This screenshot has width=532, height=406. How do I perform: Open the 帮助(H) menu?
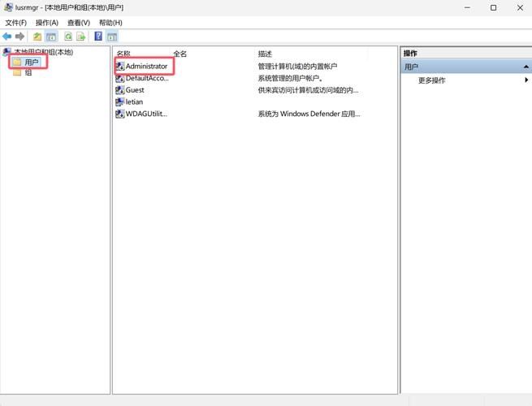[x=110, y=23]
